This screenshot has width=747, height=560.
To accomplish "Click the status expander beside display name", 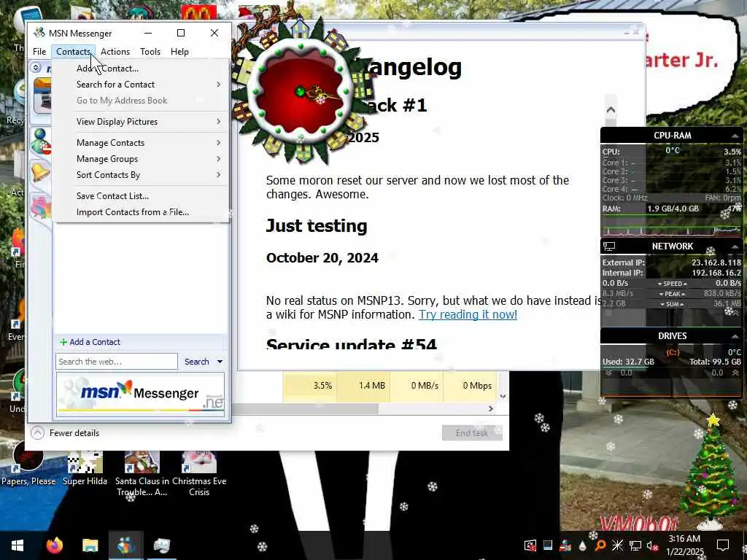I will pos(36,68).
